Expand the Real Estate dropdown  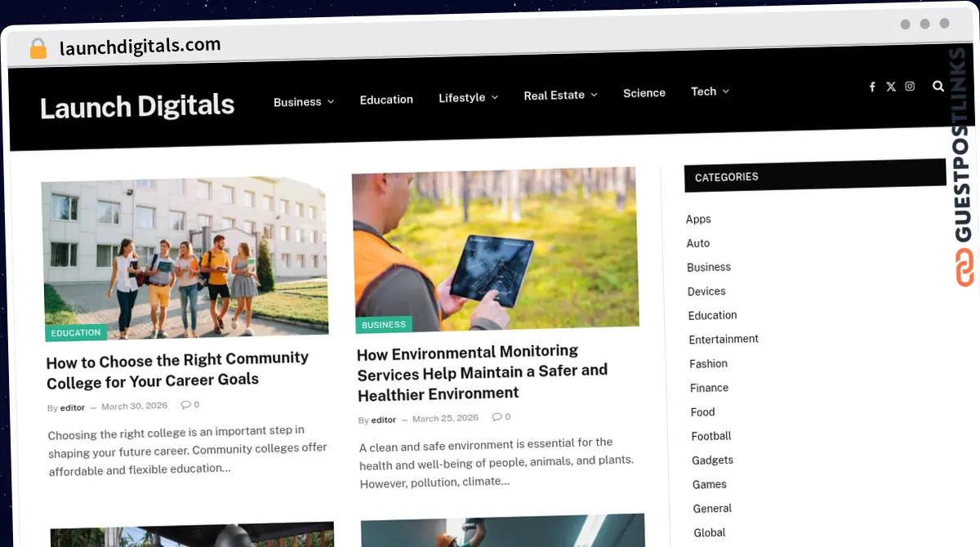(560, 96)
